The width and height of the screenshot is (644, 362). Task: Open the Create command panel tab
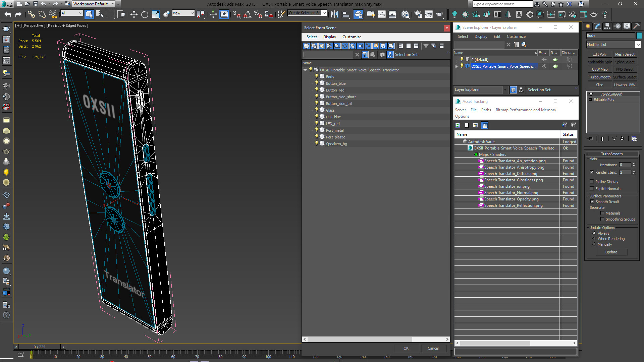coord(588,26)
